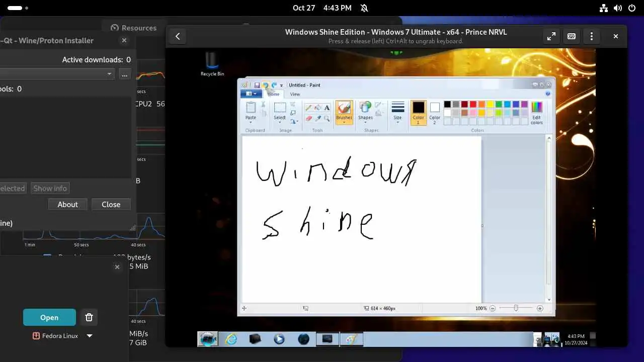Select the Eraser tool
Image resolution: width=644 pixels, height=362 pixels.
click(308, 118)
